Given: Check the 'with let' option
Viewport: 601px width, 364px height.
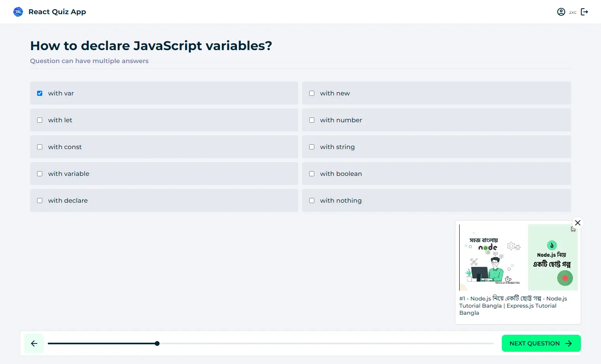Looking at the screenshot, I should click(40, 120).
